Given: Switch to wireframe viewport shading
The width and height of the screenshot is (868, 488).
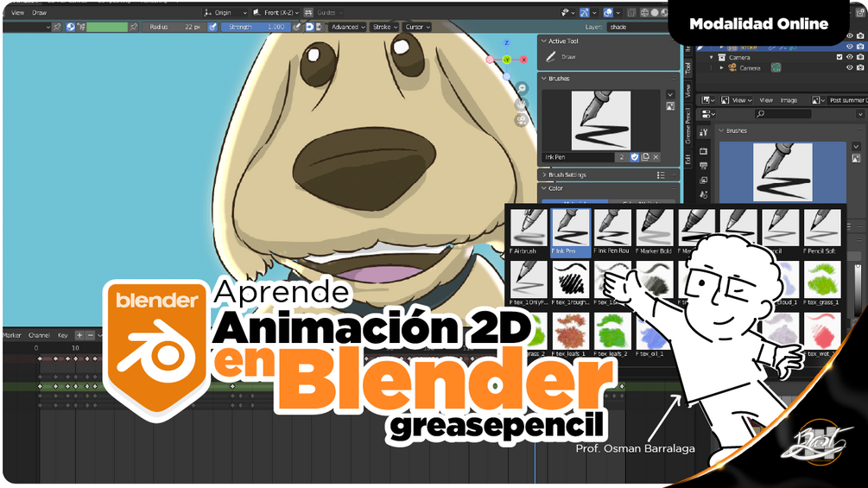Looking at the screenshot, I should pyautogui.click(x=645, y=12).
